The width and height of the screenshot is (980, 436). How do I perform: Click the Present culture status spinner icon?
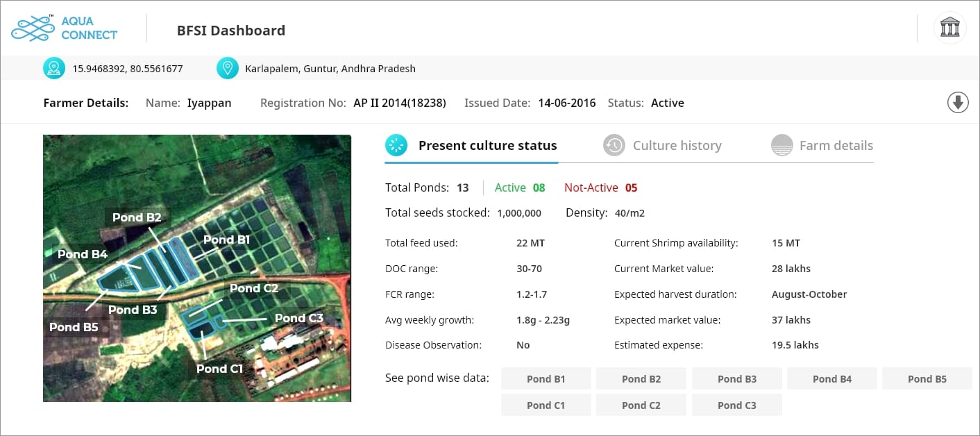pyautogui.click(x=396, y=145)
